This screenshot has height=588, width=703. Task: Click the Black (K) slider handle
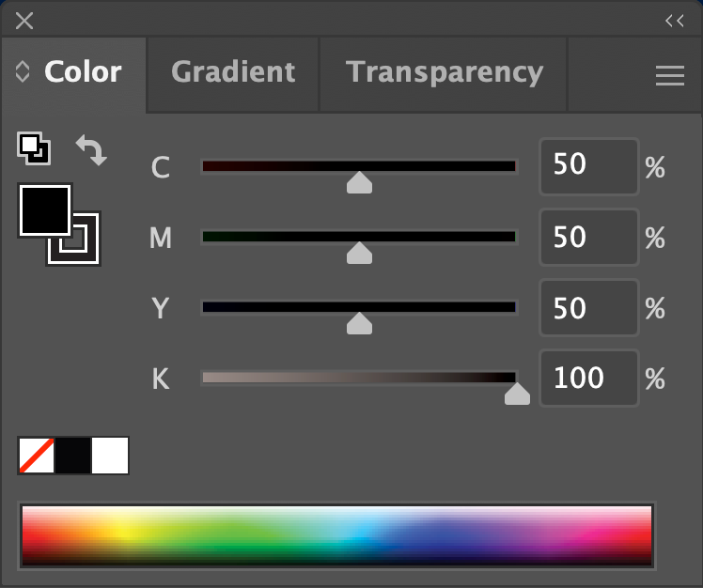[517, 395]
